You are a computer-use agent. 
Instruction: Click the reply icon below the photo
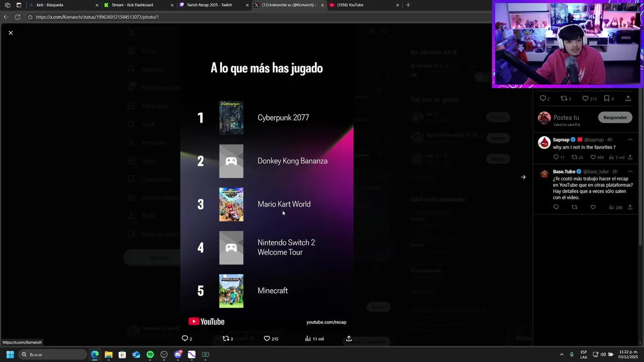pos(185,338)
